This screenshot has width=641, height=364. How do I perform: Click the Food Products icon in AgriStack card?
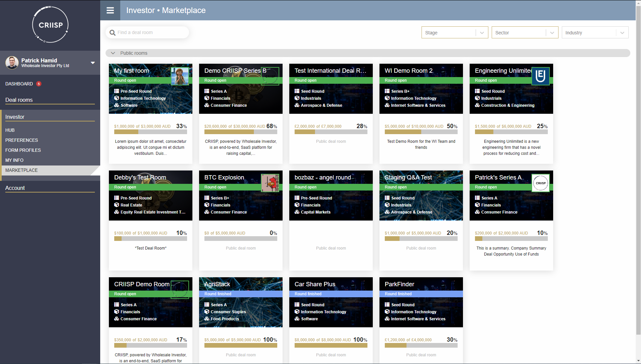pos(207,319)
